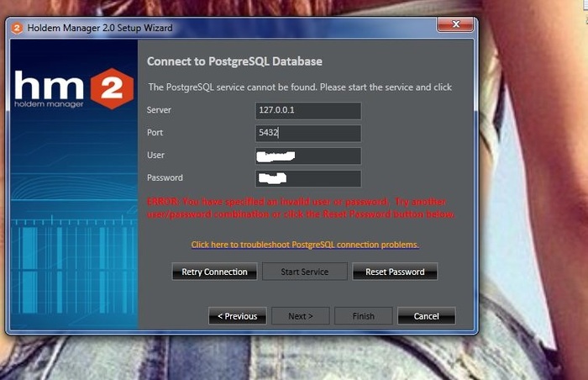Click the Password label
This screenshot has width=588, height=380.
165,177
